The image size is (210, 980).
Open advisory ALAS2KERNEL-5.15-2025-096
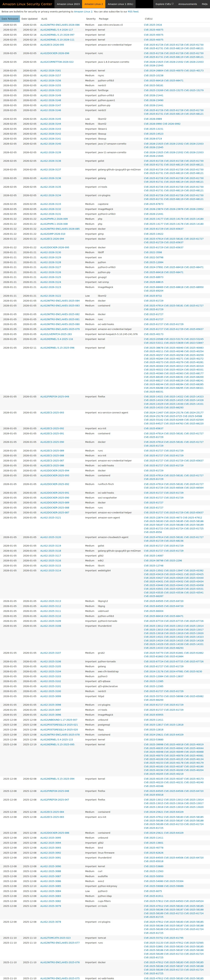click(x=57, y=348)
